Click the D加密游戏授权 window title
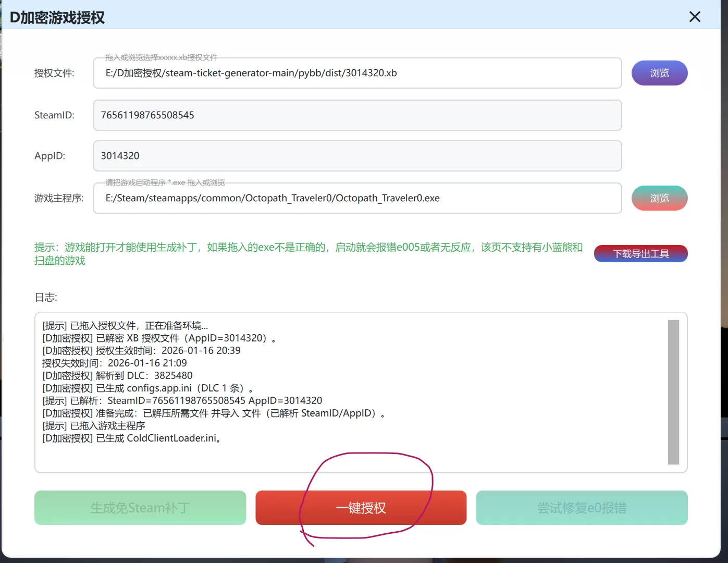The height and width of the screenshot is (563, 728). 57,18
